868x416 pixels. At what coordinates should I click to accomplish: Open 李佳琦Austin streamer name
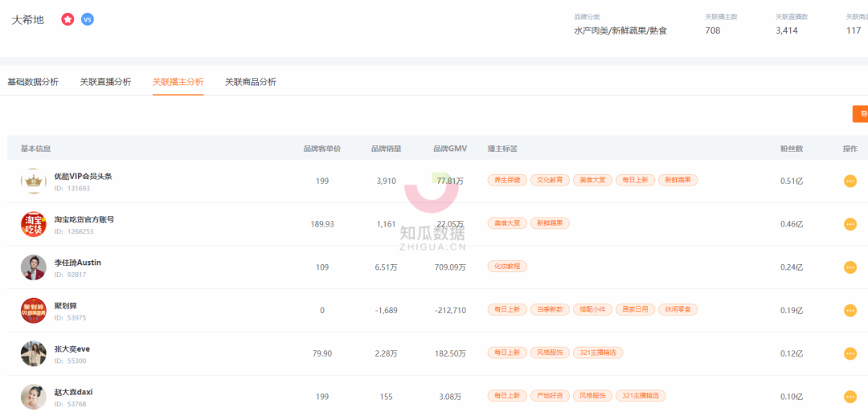pyautogui.click(x=77, y=263)
